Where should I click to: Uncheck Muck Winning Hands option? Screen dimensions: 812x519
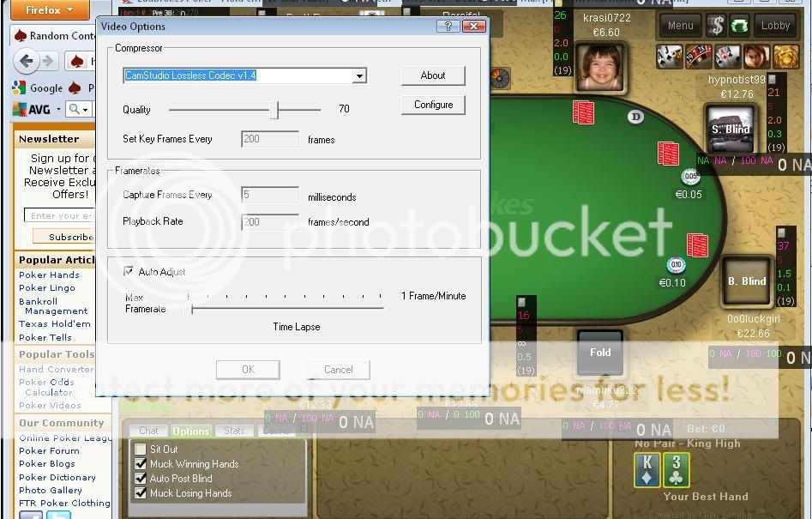tap(141, 464)
